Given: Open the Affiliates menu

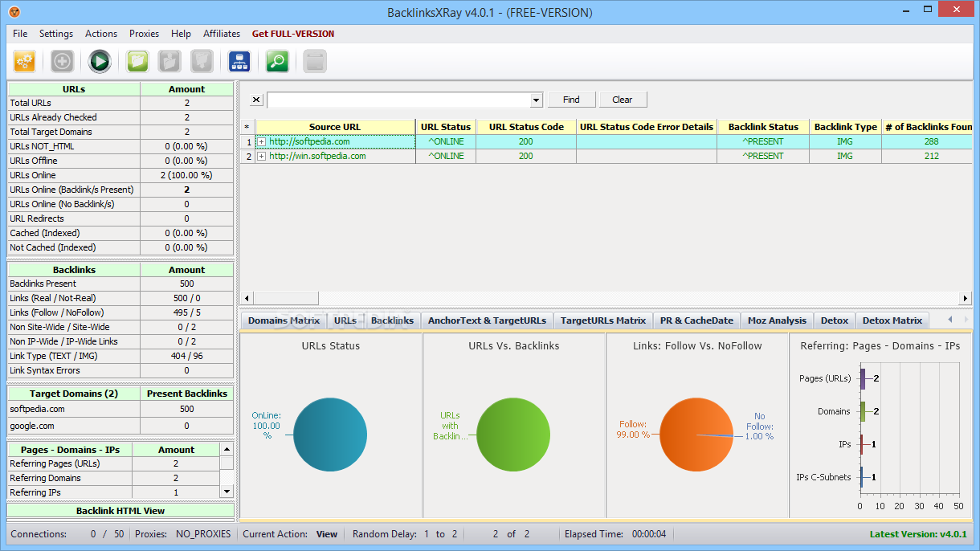Looking at the screenshot, I should pos(222,34).
